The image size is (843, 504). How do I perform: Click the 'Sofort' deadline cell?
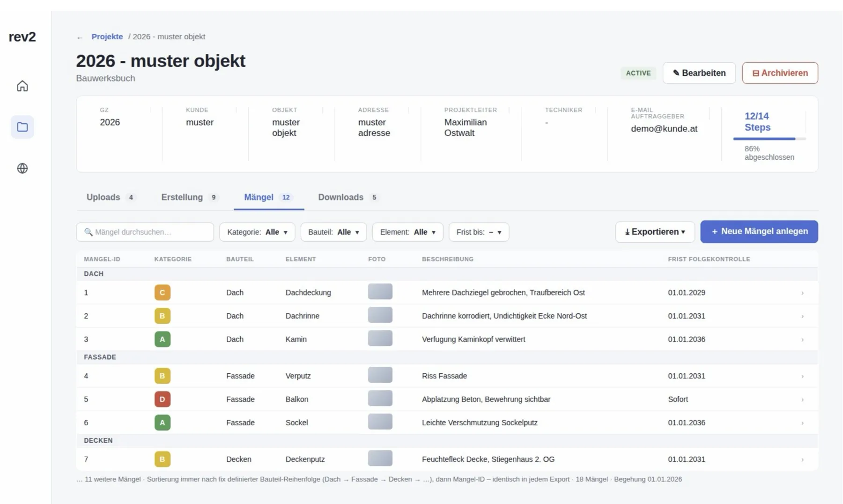678,400
